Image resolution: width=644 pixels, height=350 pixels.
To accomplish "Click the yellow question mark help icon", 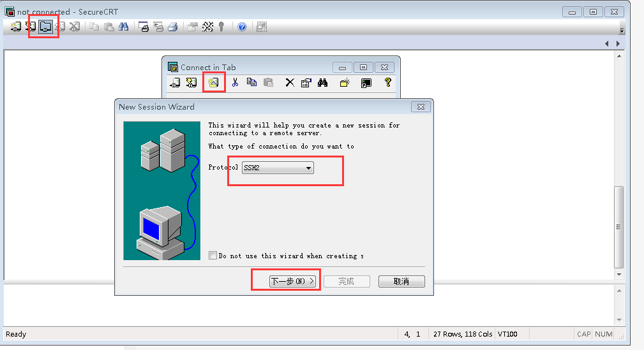I will (x=387, y=82).
